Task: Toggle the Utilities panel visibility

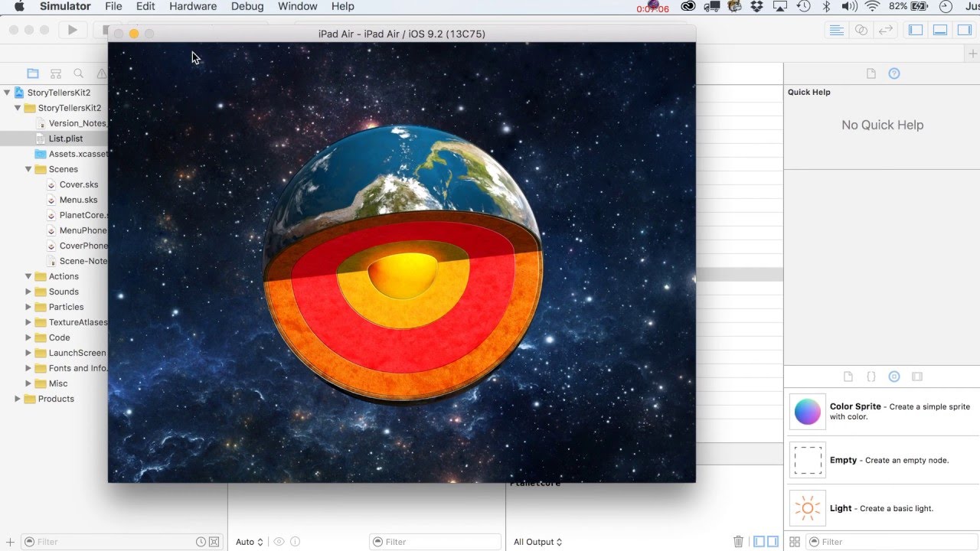Action: point(965,30)
